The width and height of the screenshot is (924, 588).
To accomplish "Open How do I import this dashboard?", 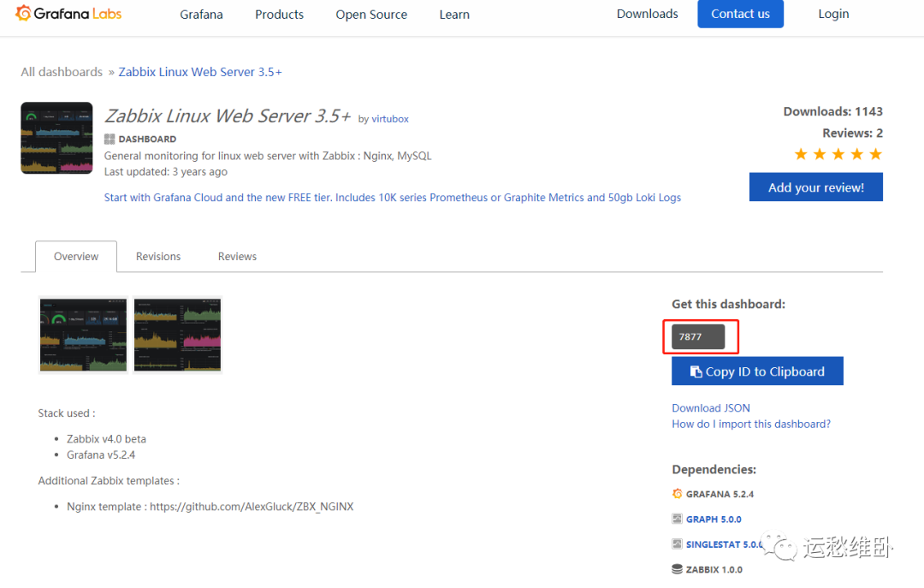I will pos(751,424).
